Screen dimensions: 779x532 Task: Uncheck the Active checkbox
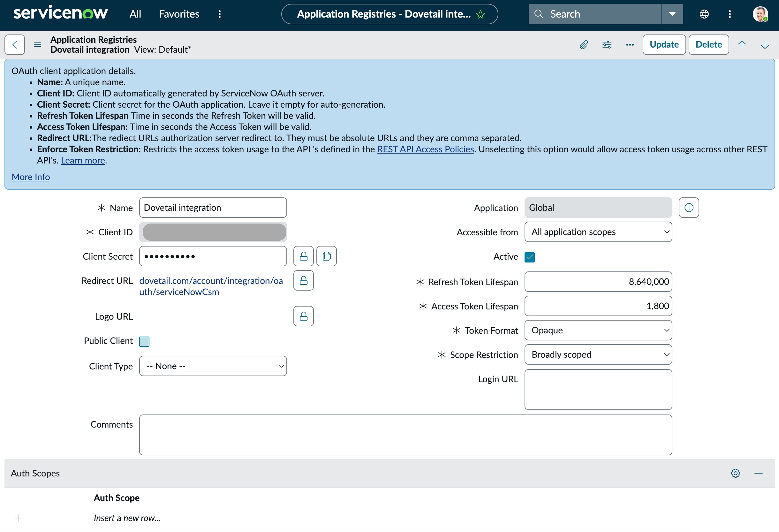(530, 257)
